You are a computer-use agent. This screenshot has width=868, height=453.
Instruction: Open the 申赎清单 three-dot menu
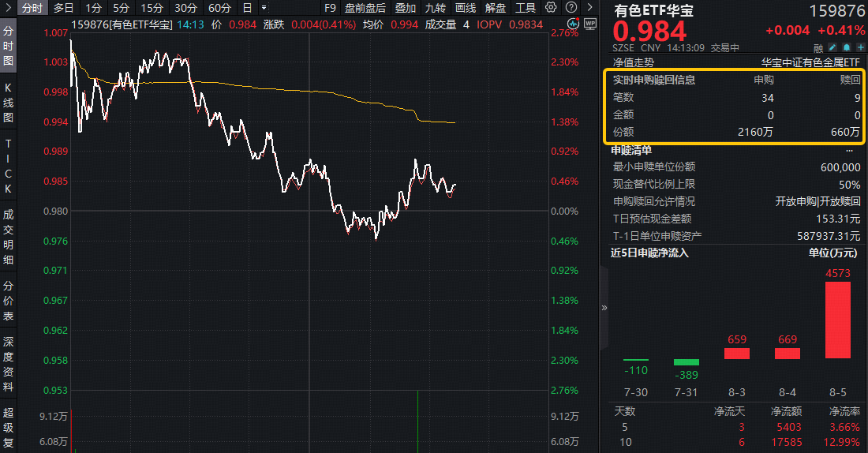coord(849,150)
